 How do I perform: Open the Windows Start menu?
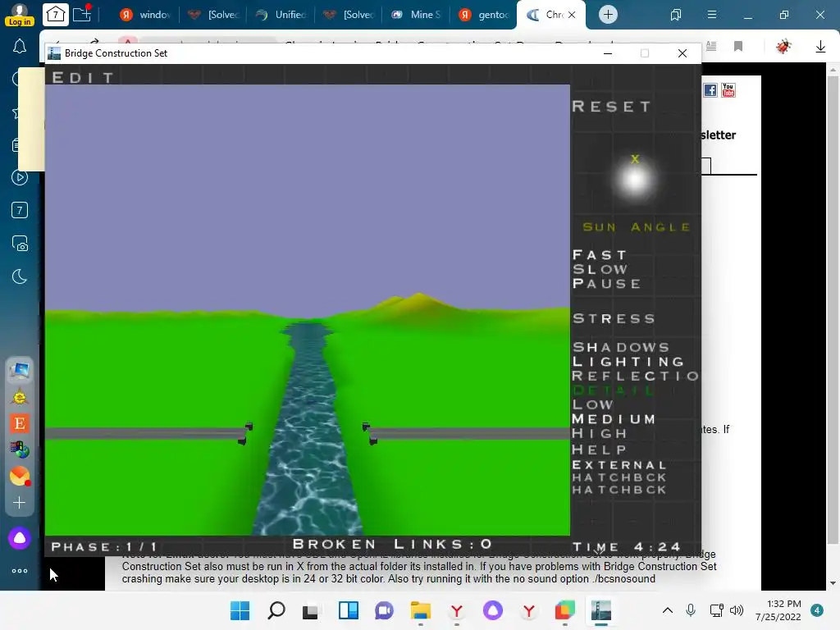240,610
